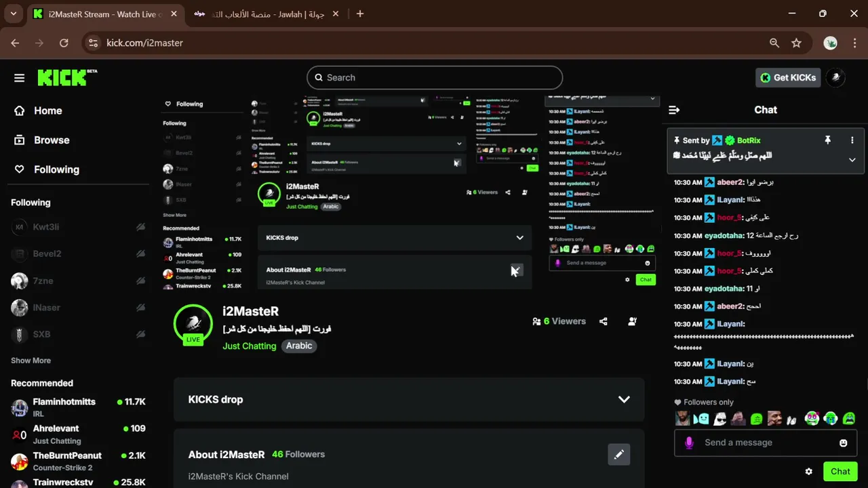Go back with the browser back arrow
The image size is (868, 488).
(15, 43)
